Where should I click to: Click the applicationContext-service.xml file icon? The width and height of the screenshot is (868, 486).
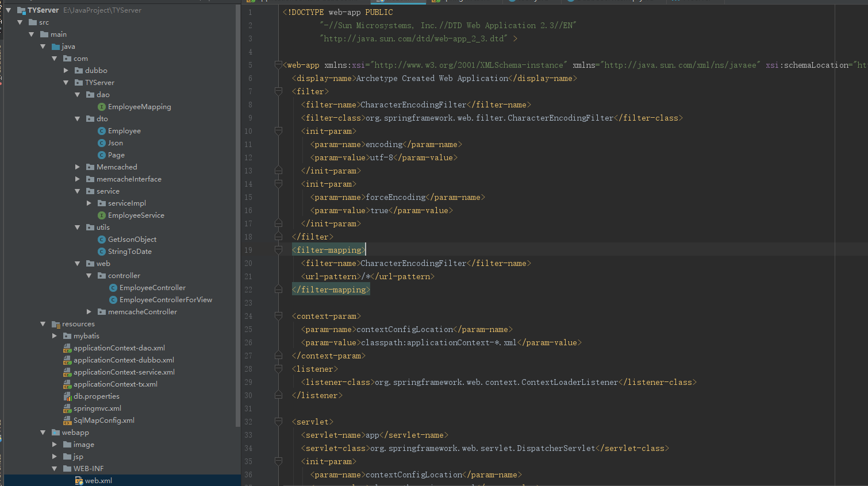pyautogui.click(x=67, y=372)
